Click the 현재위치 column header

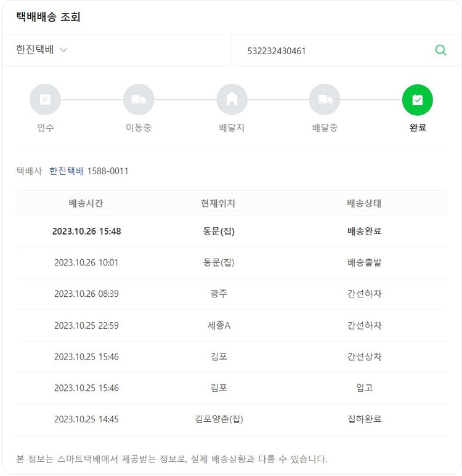[x=218, y=203]
